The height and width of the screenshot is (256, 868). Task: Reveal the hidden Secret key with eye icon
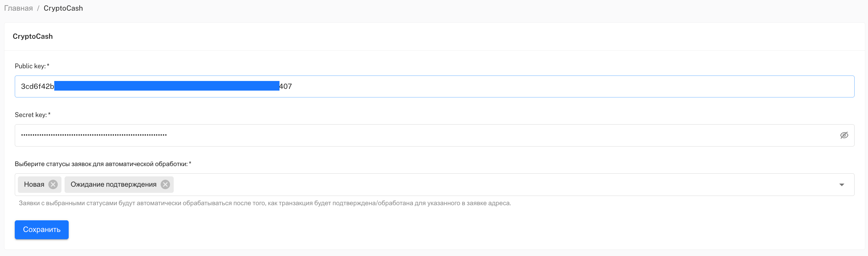[844, 135]
